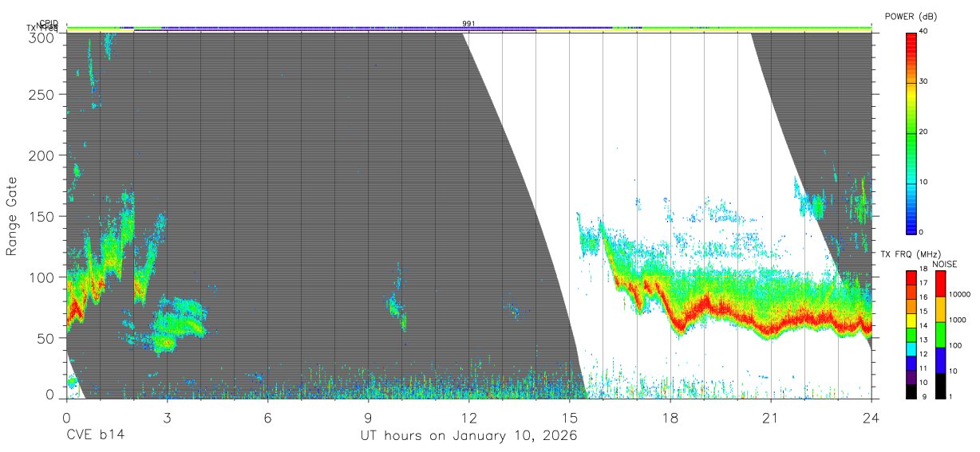This screenshot has width=980, height=452.
Task: Click the 16 label in the TX FRQ legend
Action: tap(924, 297)
